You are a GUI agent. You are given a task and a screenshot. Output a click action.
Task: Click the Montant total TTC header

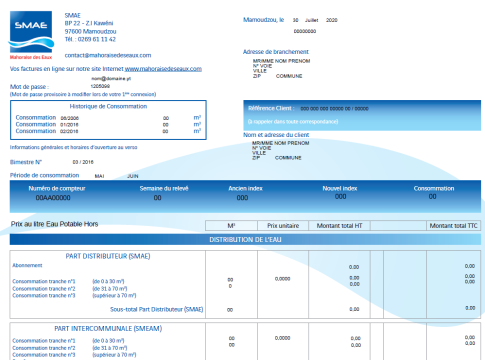coord(454,226)
